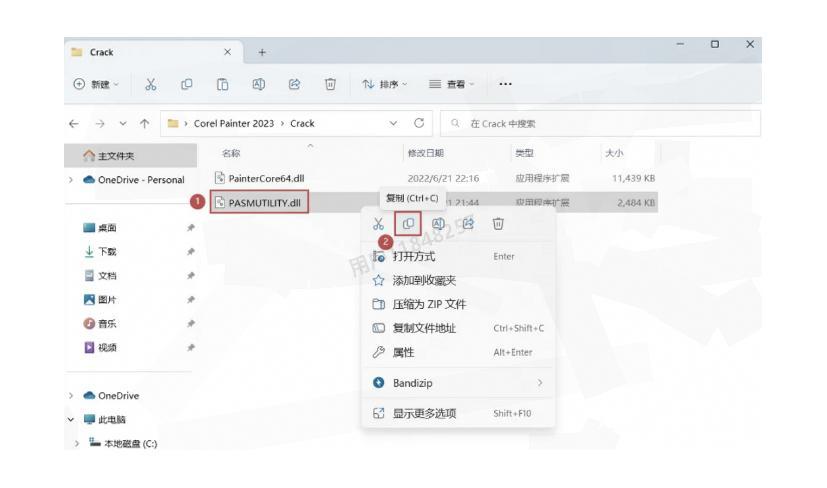Expand the 本地磁盘 (C:) node
The width and height of the screenshot is (827, 488).
click(x=77, y=444)
